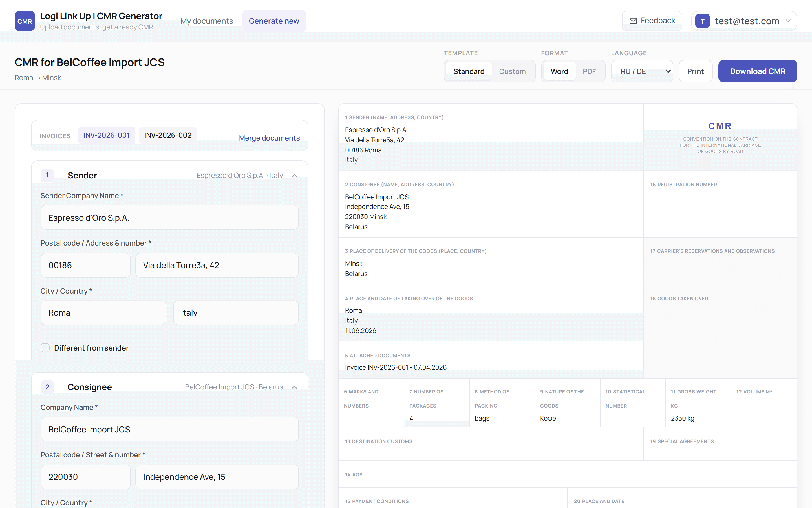This screenshot has height=508, width=812.
Task: Open My documents tab
Action: (x=206, y=21)
